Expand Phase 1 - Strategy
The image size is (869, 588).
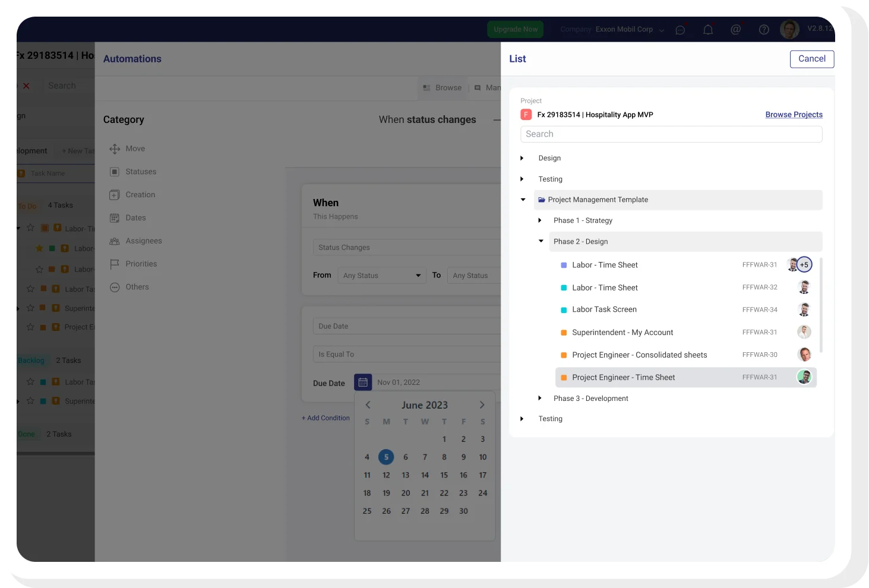pyautogui.click(x=540, y=220)
